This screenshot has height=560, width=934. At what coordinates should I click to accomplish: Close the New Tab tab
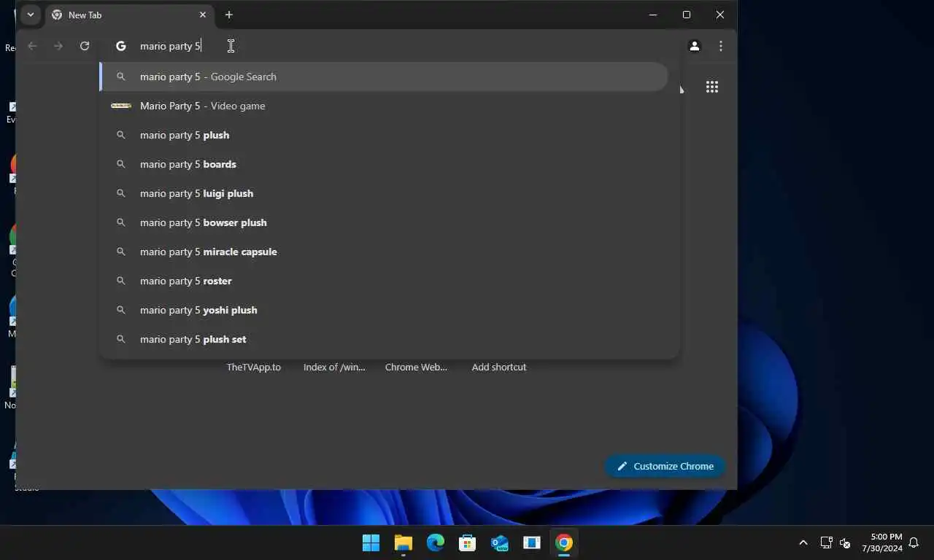203,15
